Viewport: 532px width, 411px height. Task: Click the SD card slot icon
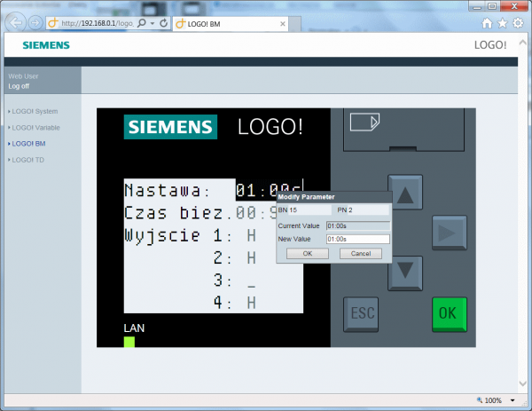pyautogui.click(x=364, y=122)
